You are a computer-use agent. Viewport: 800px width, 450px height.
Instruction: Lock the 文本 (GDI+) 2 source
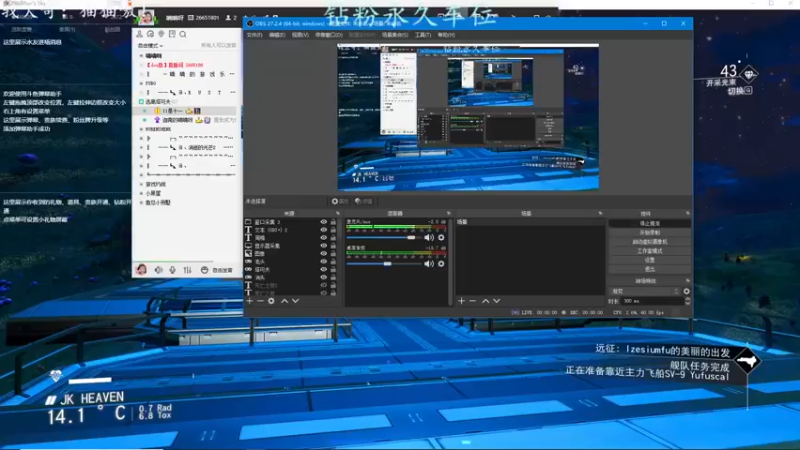pyautogui.click(x=333, y=230)
